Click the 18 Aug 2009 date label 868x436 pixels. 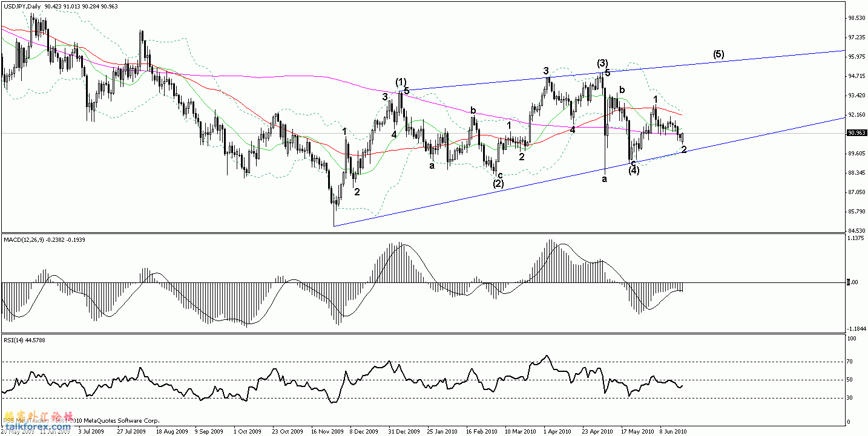click(x=172, y=432)
